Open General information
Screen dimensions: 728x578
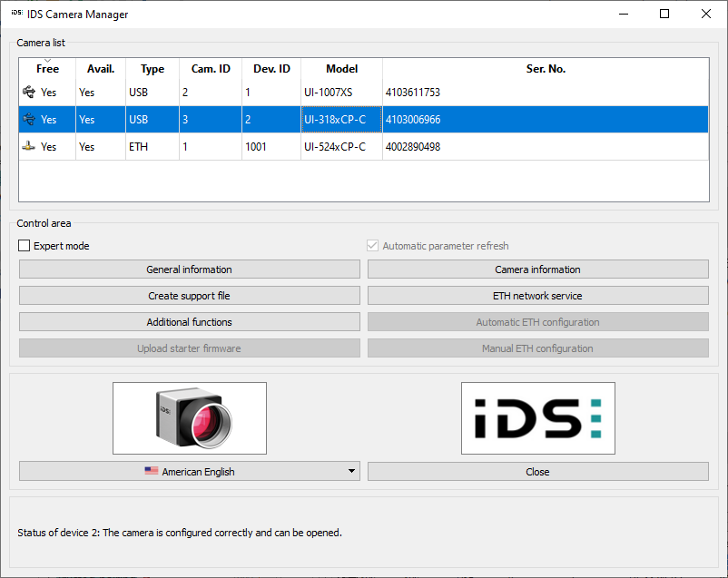point(190,269)
